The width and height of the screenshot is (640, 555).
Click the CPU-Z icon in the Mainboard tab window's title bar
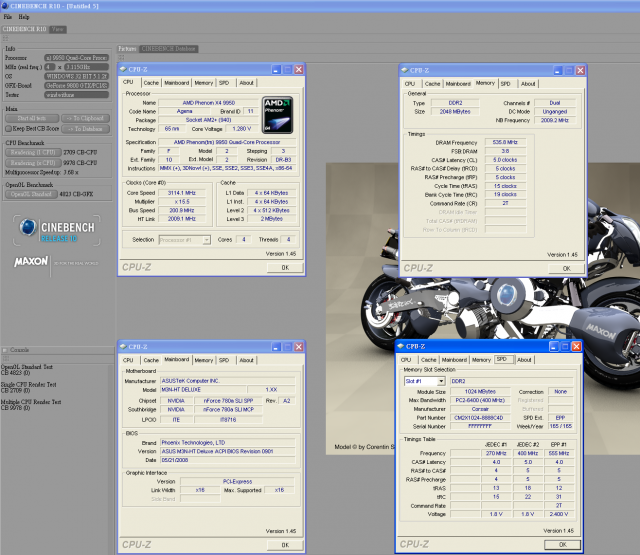pos(123,346)
